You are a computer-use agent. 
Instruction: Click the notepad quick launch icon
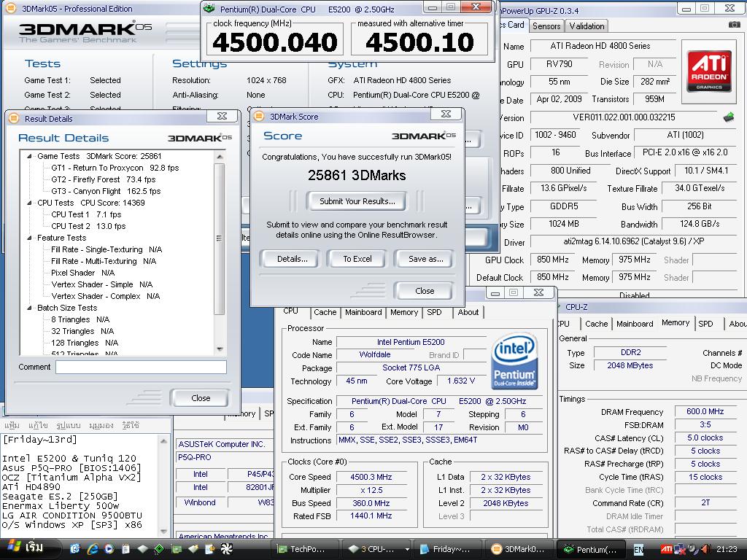pos(125,549)
